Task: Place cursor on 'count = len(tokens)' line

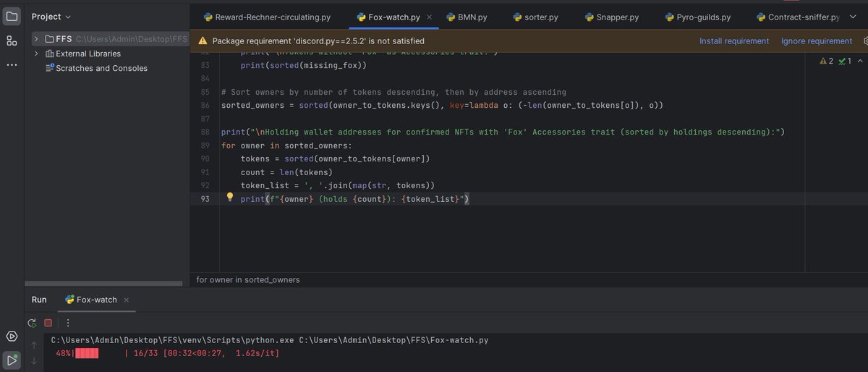Action: click(x=286, y=172)
